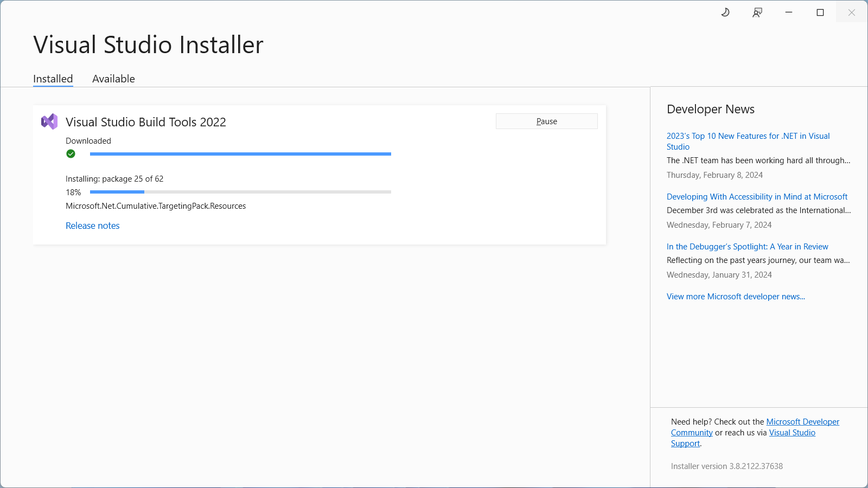Viewport: 868px width, 488px height.
Task: Click the Installing package 25 of 62 text
Action: tap(114, 178)
